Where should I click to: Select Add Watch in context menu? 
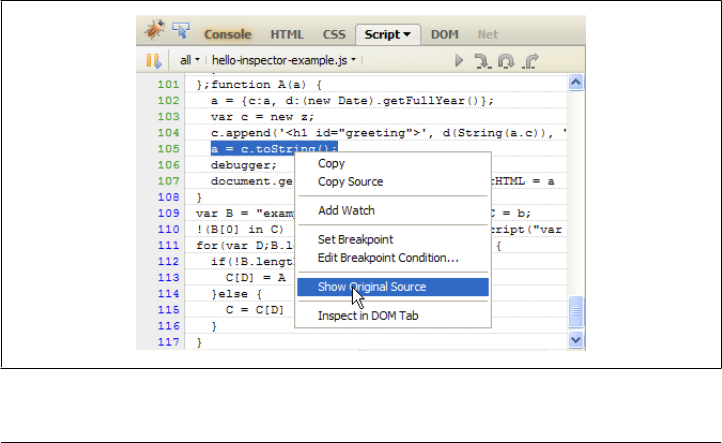[346, 210]
